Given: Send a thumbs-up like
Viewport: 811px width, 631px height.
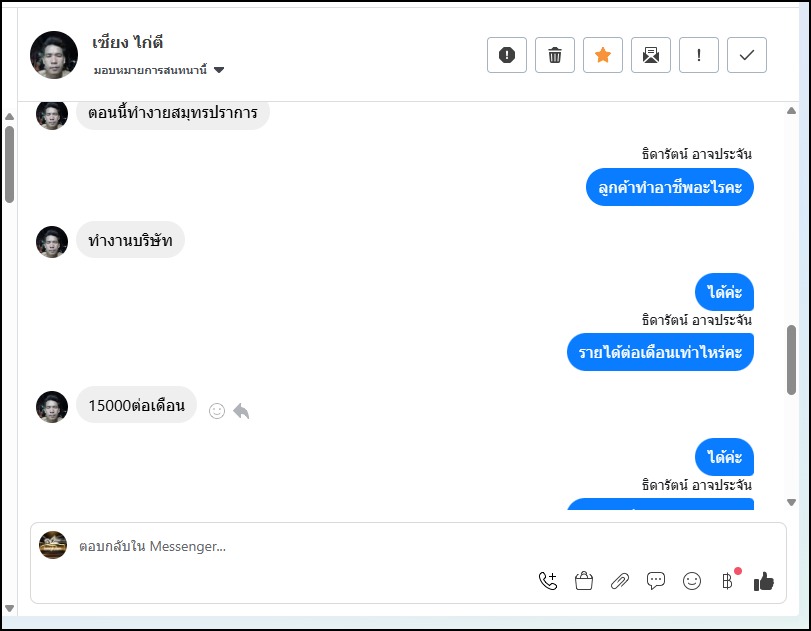Looking at the screenshot, I should [764, 580].
